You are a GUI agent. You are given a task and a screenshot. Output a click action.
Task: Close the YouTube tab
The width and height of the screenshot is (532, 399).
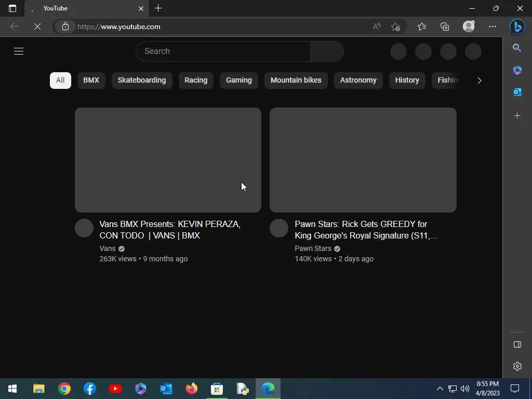(141, 8)
